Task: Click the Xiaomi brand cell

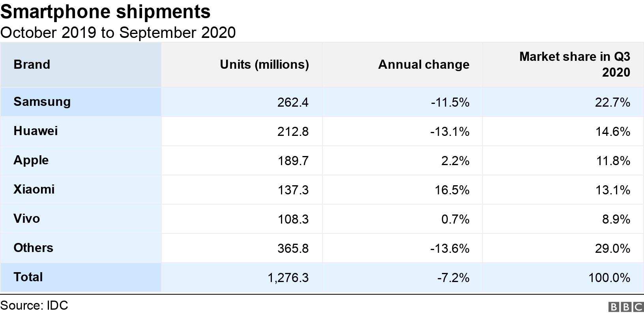Action: point(81,190)
